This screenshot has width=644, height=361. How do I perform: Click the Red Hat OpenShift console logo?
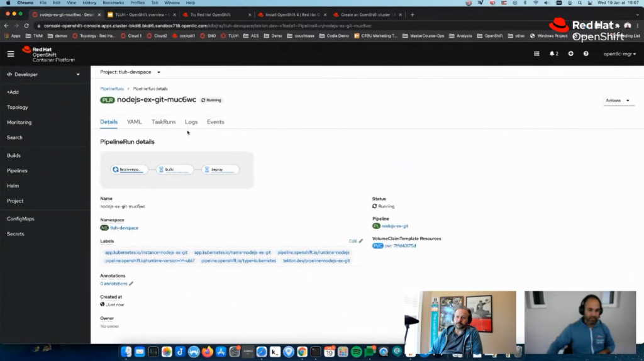point(48,54)
